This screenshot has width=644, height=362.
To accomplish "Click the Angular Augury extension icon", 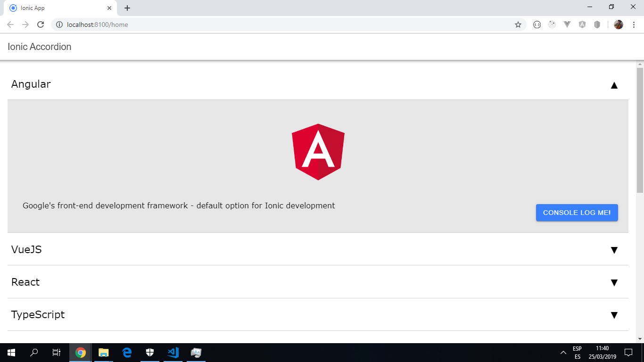I will pos(582,25).
